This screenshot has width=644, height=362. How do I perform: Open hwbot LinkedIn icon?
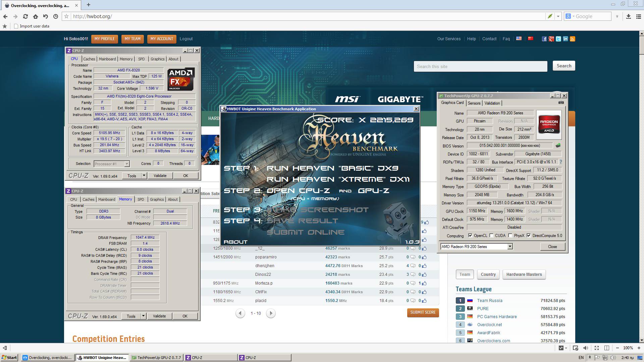(565, 39)
